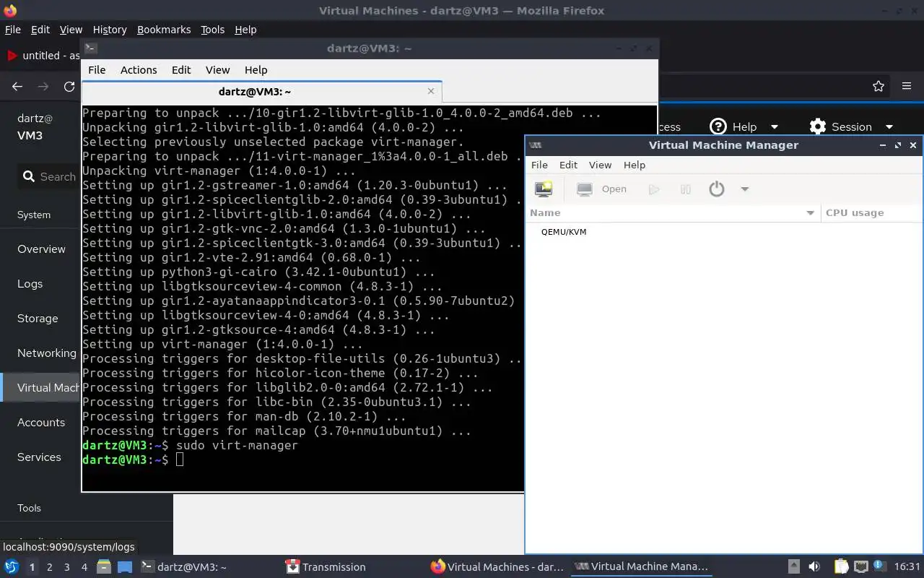This screenshot has height=578, width=924.
Task: Click dartz@VM3 host selector in Cockpit
Action: [35, 126]
